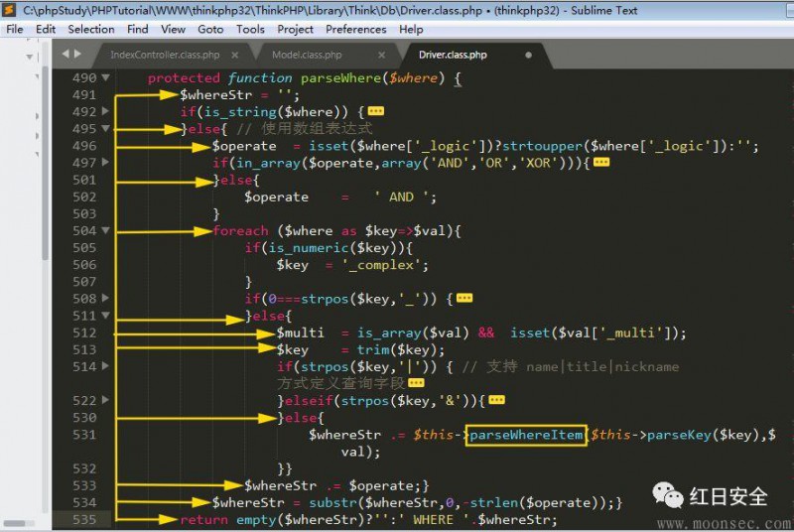Click the return keyword on line 535
The image size is (794, 532).
(x=204, y=520)
